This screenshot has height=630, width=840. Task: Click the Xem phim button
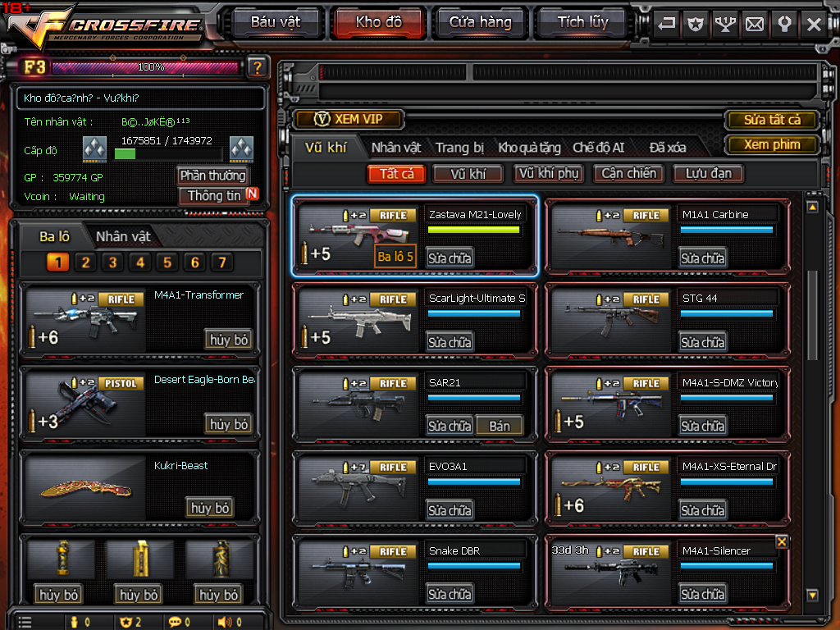(772, 144)
